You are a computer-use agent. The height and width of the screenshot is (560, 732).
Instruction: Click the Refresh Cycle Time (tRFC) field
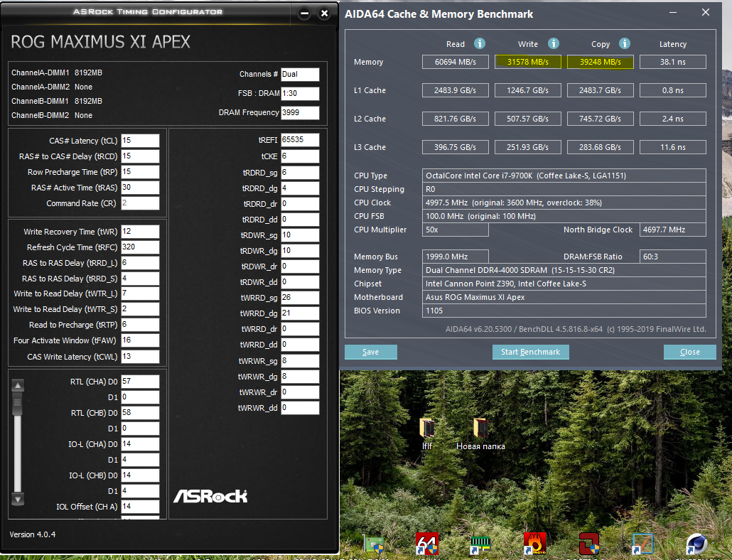140,247
